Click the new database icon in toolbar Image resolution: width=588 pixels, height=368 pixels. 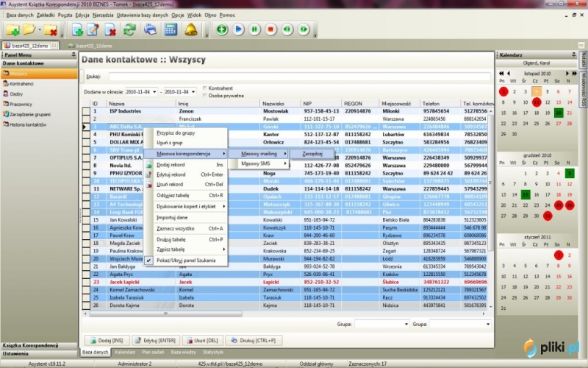(x=12, y=29)
